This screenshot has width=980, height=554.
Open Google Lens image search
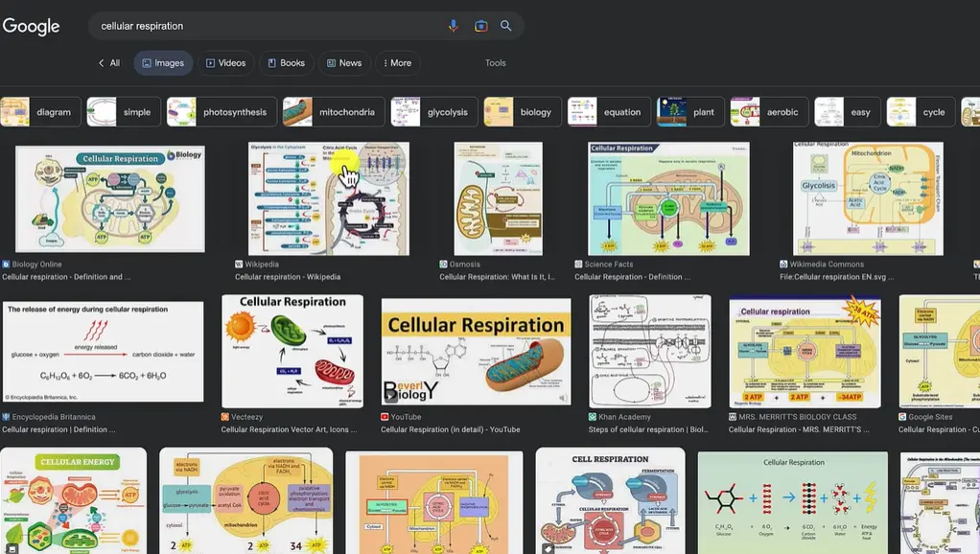[x=480, y=26]
